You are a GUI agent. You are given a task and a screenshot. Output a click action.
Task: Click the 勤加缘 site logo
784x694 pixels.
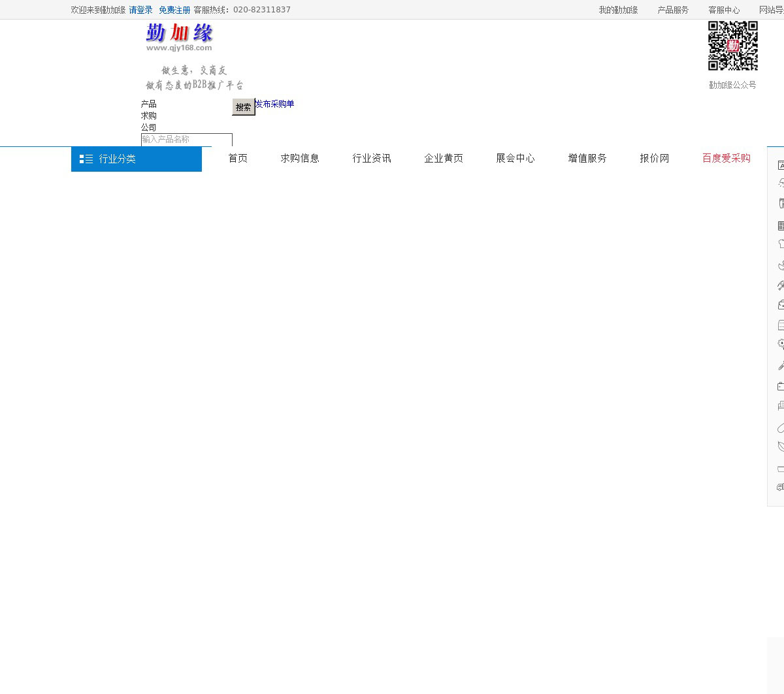pyautogui.click(x=179, y=37)
